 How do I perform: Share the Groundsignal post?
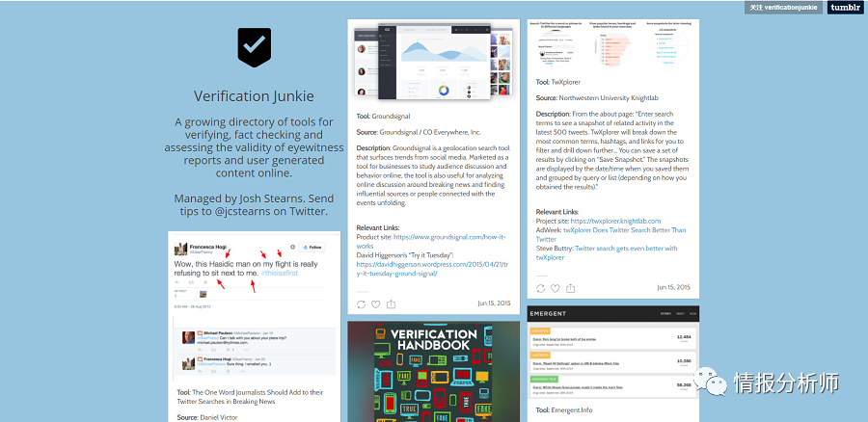pyautogui.click(x=391, y=304)
